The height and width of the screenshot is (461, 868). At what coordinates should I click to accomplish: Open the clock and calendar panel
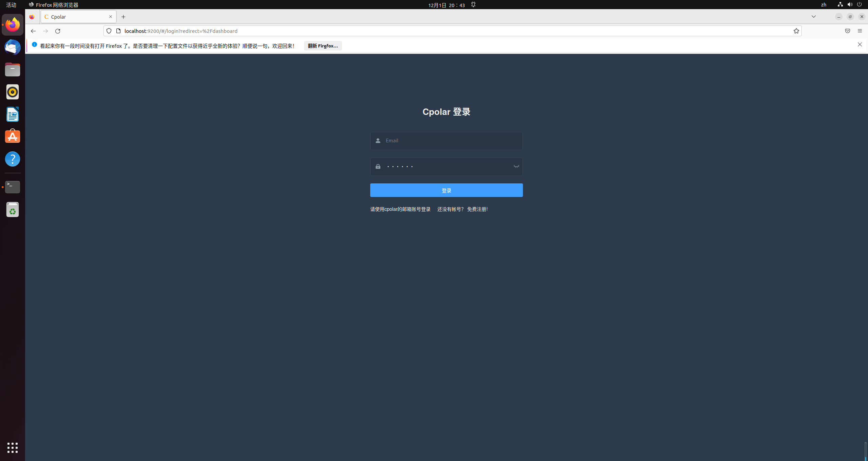coord(446,5)
